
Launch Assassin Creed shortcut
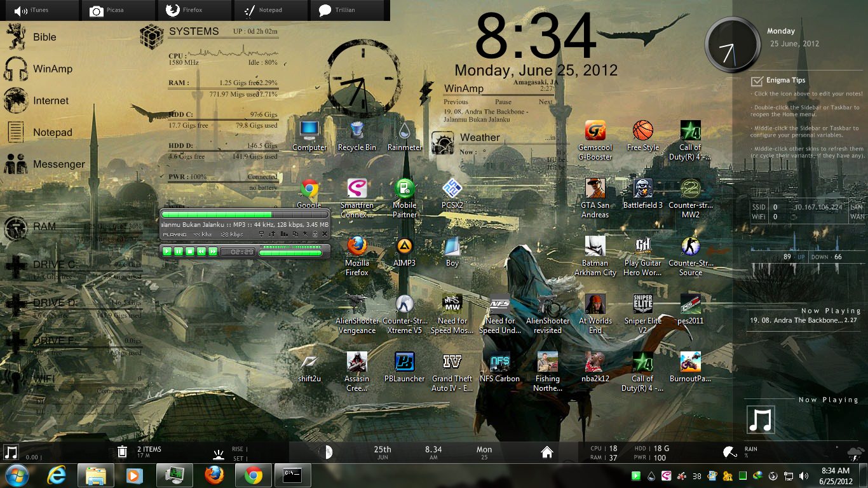(357, 371)
